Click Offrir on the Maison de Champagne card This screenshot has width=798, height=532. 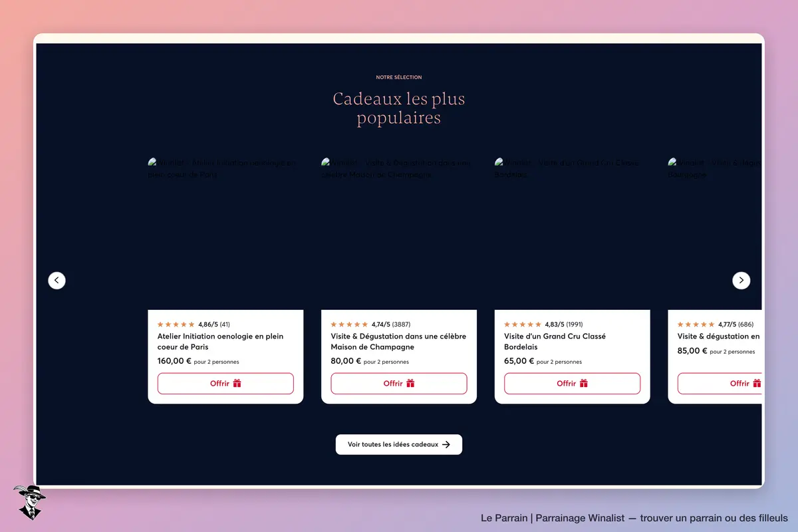point(399,384)
